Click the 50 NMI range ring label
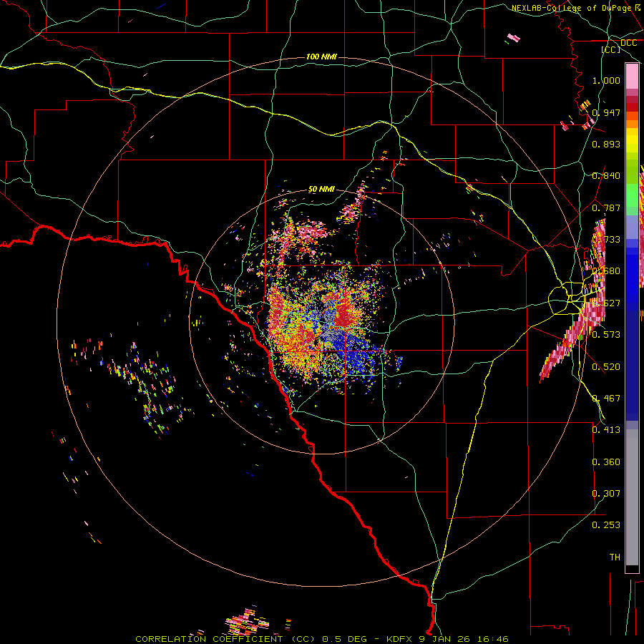644x644 pixels. coord(321,189)
